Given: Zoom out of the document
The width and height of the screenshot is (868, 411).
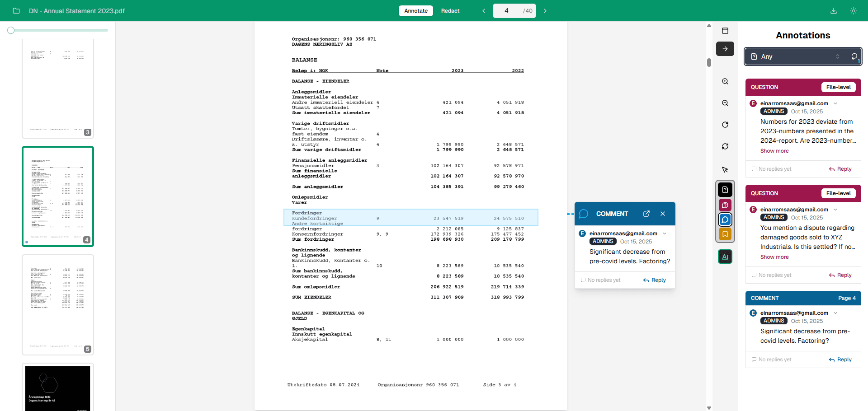Looking at the screenshot, I should (x=725, y=103).
